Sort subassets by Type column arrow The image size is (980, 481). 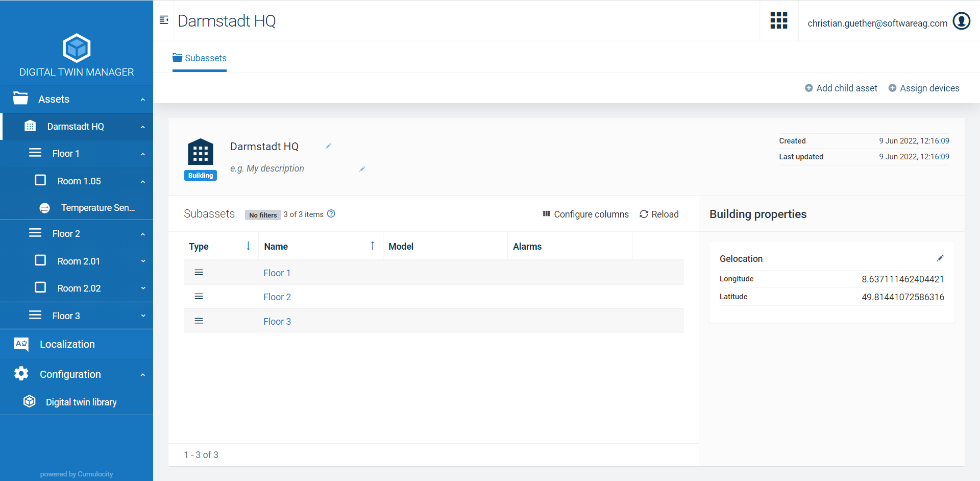(248, 246)
